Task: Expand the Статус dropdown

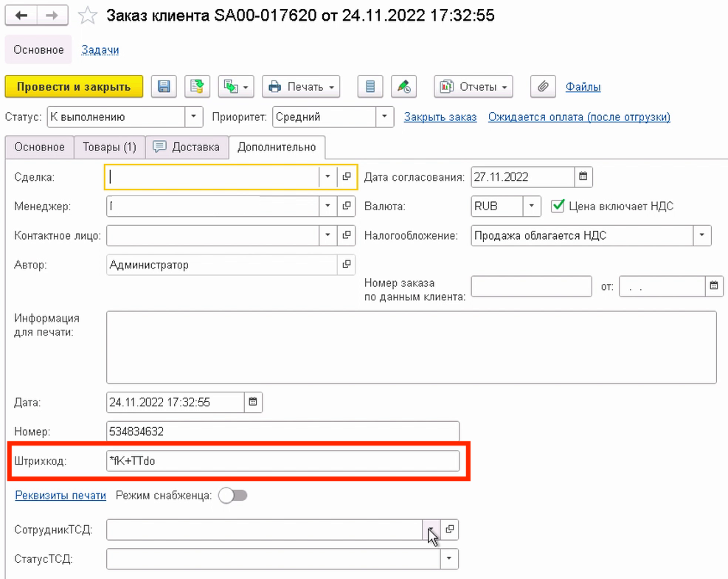Action: (193, 117)
